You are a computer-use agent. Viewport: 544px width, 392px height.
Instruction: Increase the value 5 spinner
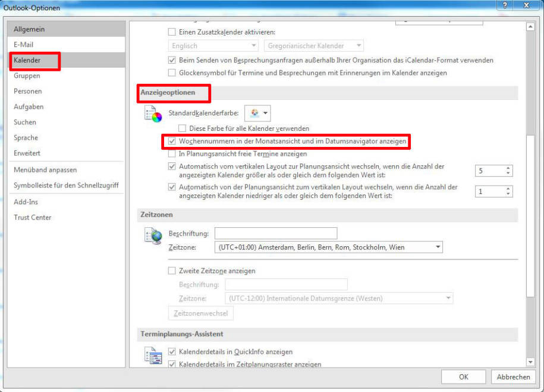pyautogui.click(x=508, y=168)
